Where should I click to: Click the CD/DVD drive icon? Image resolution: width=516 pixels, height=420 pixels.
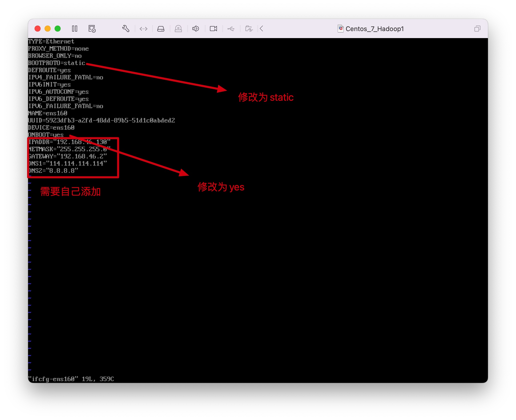pos(178,29)
